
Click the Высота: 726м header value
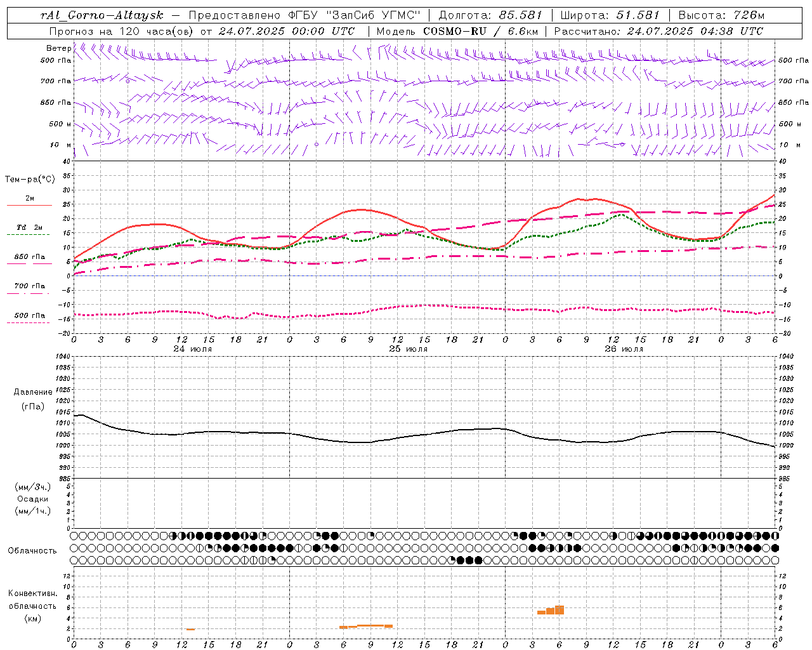(x=721, y=15)
